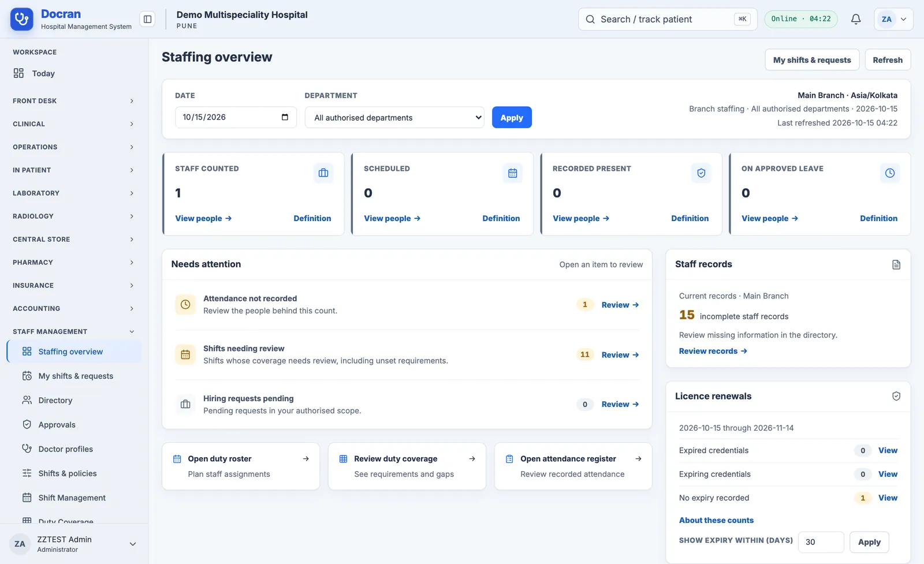Open the Review records link
The image size is (924, 564).
(x=713, y=351)
